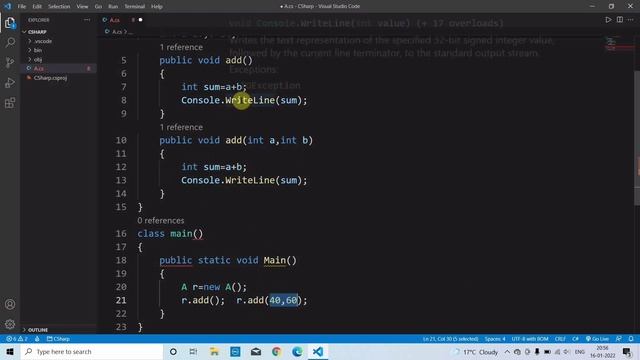Viewport: 640px width, 360px height.
Task: Open the View menu
Action: 82,7
